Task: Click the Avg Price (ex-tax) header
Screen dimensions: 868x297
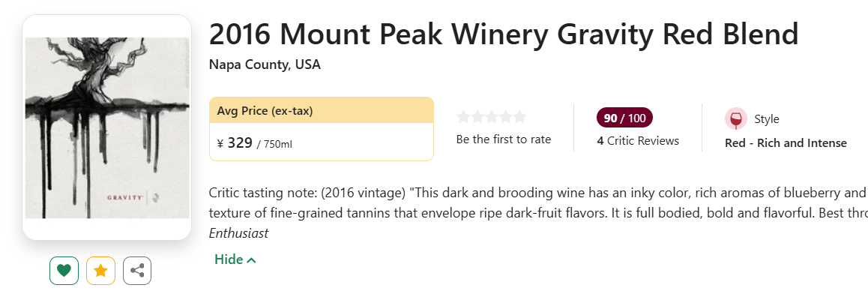Action: tap(321, 110)
